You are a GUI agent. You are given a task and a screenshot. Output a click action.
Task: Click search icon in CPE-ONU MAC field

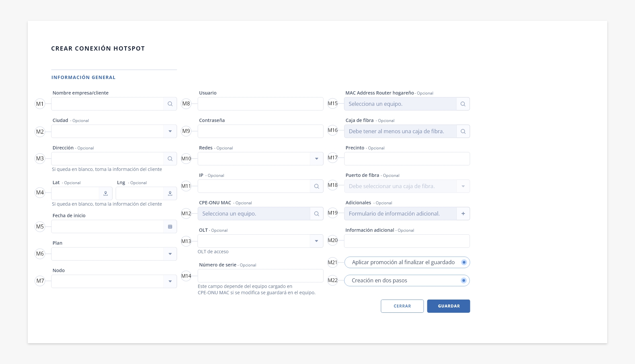point(317,214)
